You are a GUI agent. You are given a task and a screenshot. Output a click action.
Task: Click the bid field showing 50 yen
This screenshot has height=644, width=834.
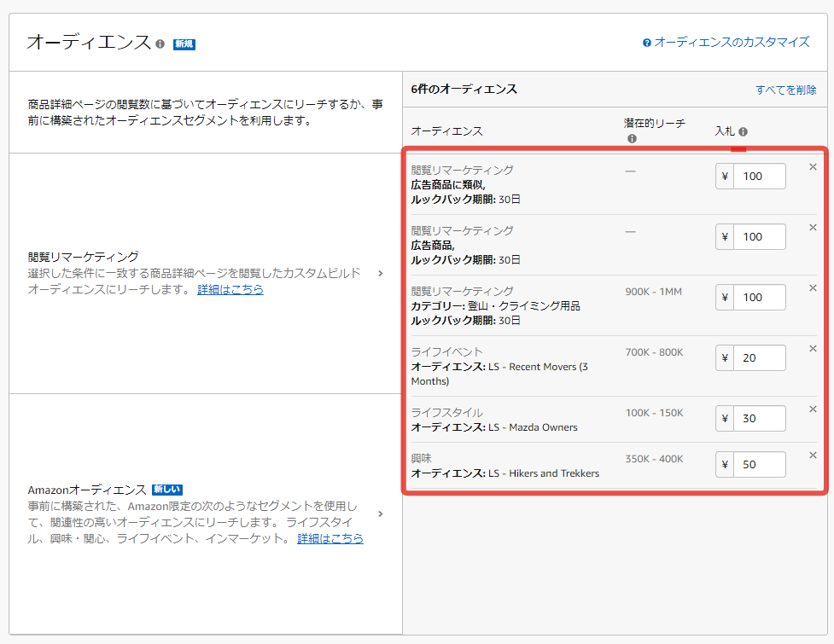[x=759, y=465]
